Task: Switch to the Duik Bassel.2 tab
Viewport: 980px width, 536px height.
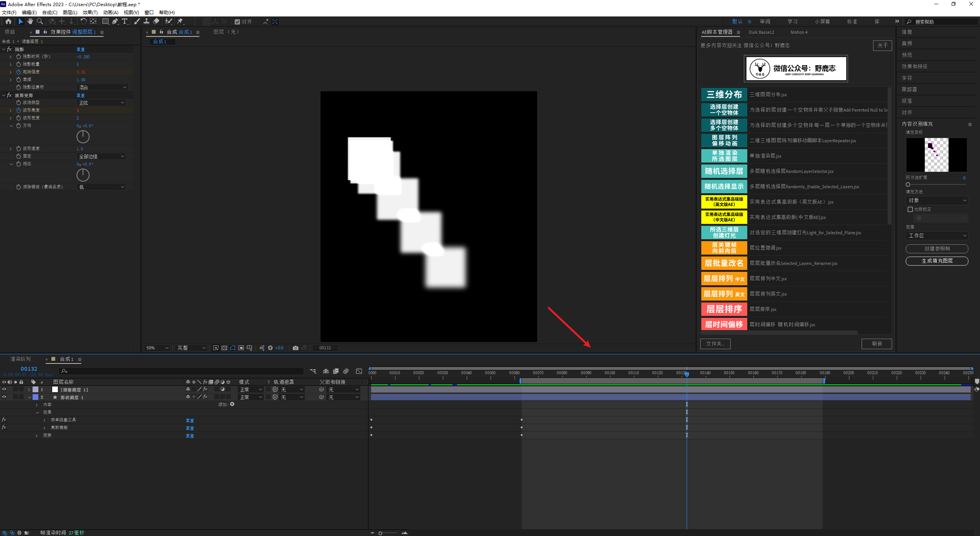Action: click(761, 32)
